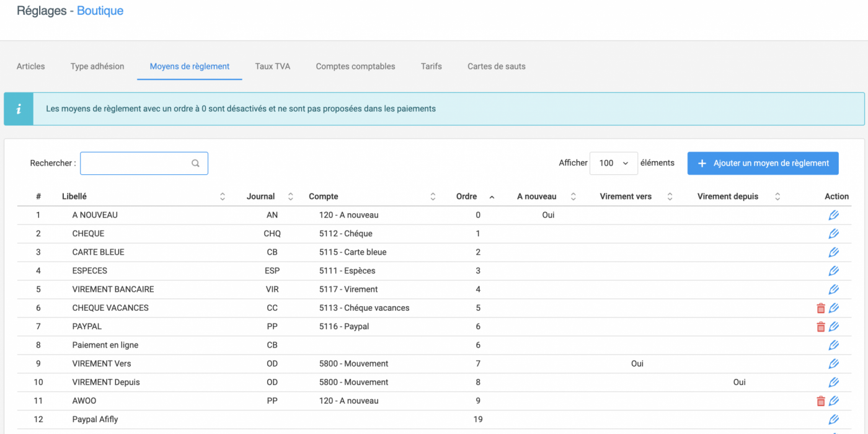
Task: Click the '5111 - Espèces' account cell
Action: coord(347,271)
